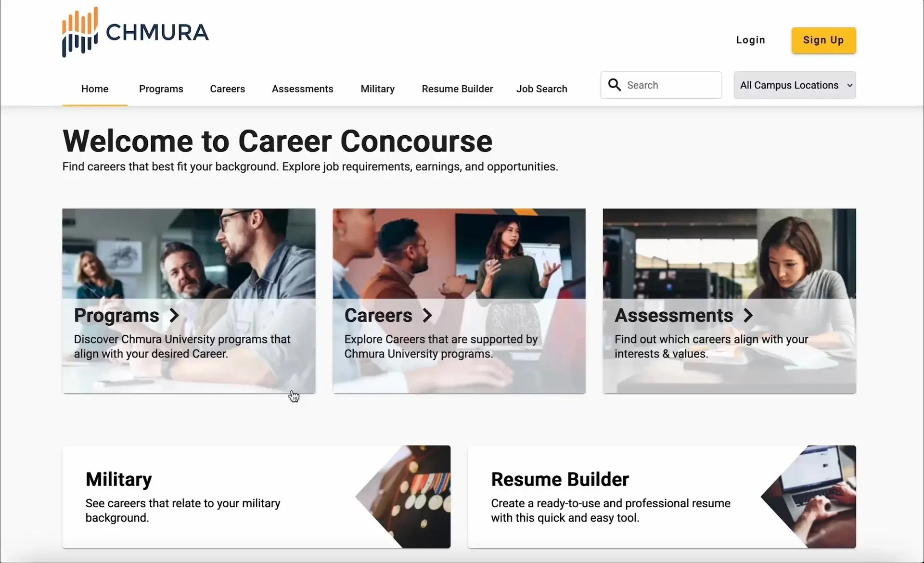Open Resume Builder from the navigation bar
The width and height of the screenshot is (924, 563).
tap(458, 89)
